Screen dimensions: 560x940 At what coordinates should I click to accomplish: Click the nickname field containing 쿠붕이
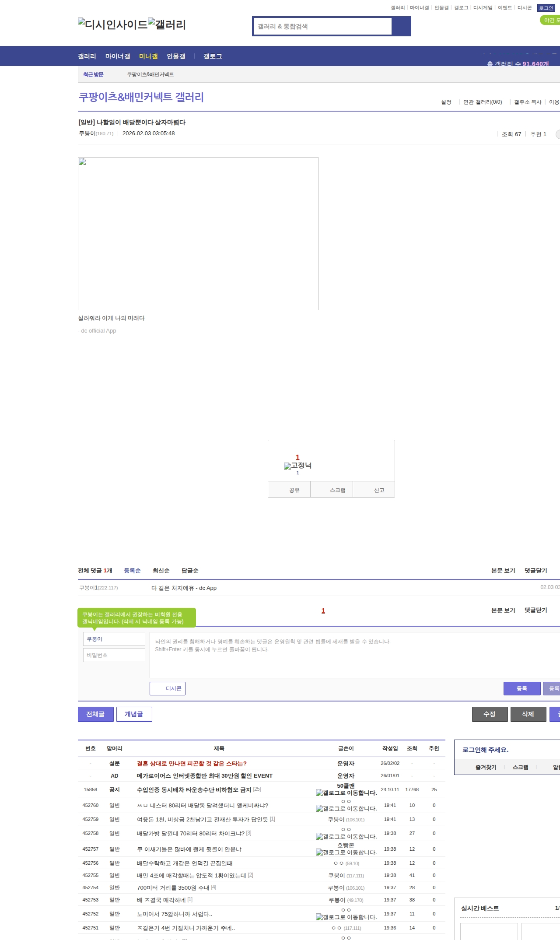click(x=114, y=639)
